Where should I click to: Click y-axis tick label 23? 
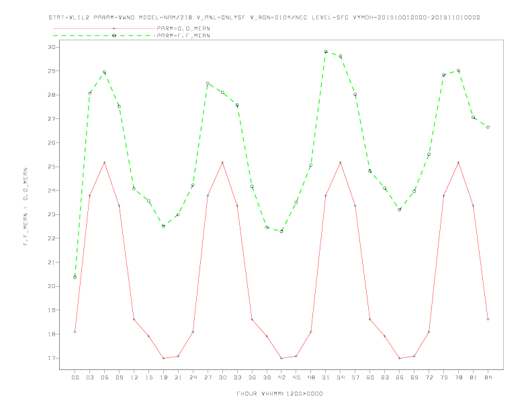[x=51, y=214]
